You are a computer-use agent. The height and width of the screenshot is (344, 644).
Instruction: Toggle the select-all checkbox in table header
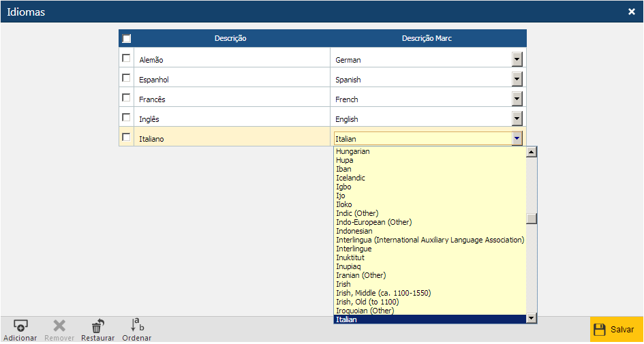pyautogui.click(x=127, y=39)
